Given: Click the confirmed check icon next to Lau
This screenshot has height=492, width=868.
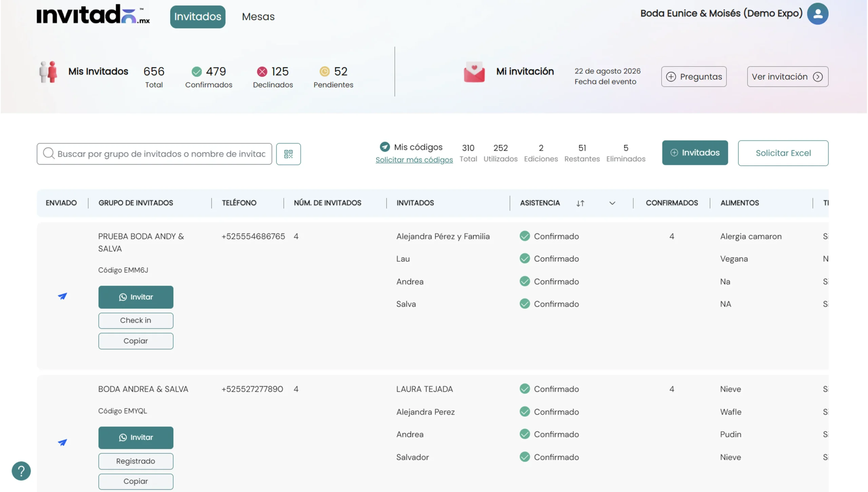Looking at the screenshot, I should pos(525,259).
